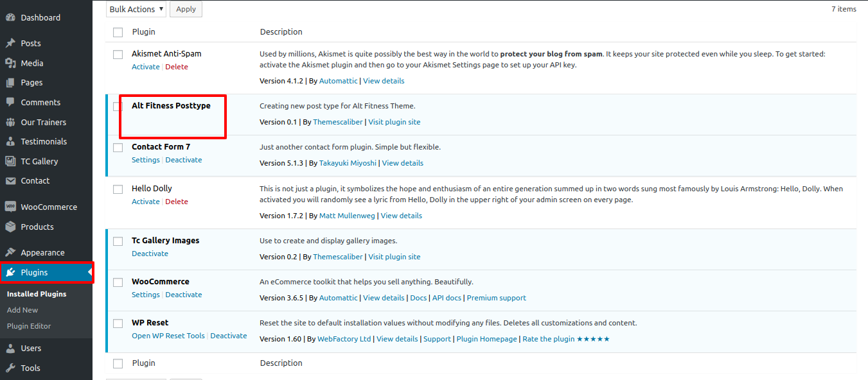Open the Bulk Actions dropdown
868x380 pixels.
136,9
